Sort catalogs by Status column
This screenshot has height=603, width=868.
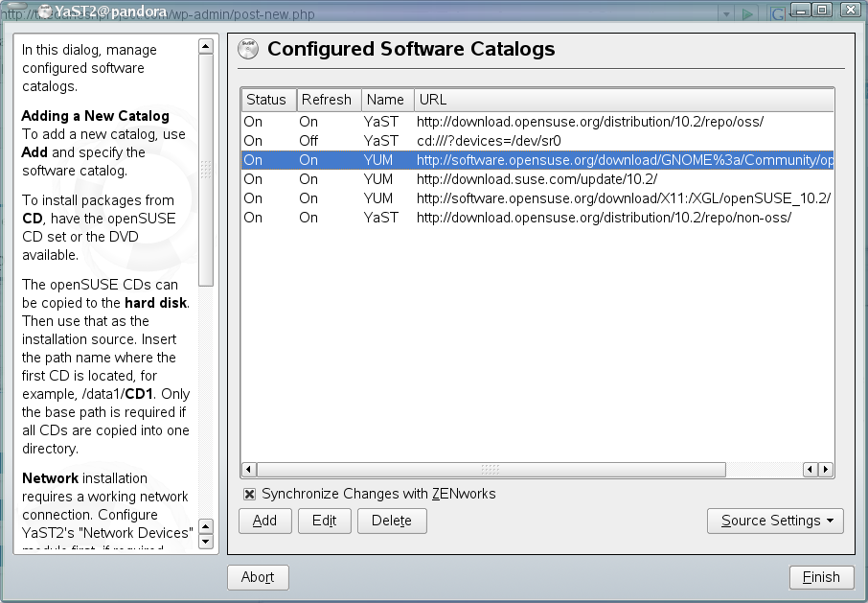[x=267, y=100]
